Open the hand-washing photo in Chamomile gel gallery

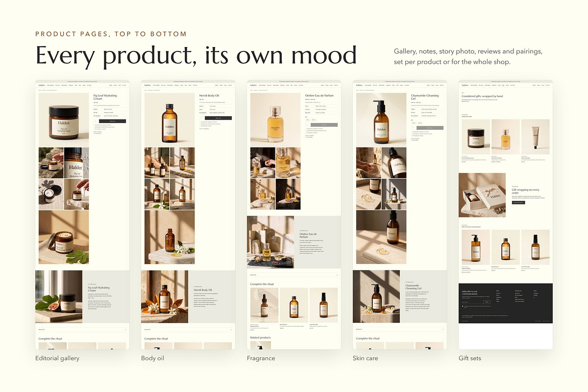pyautogui.click(x=368, y=163)
